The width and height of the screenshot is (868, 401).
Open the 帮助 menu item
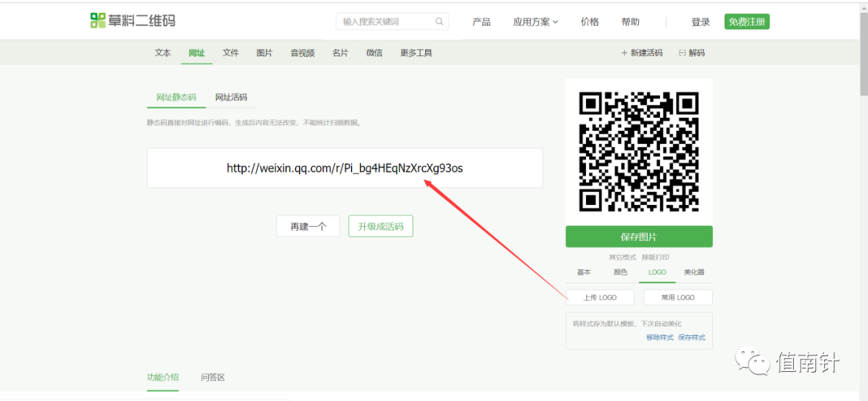630,22
